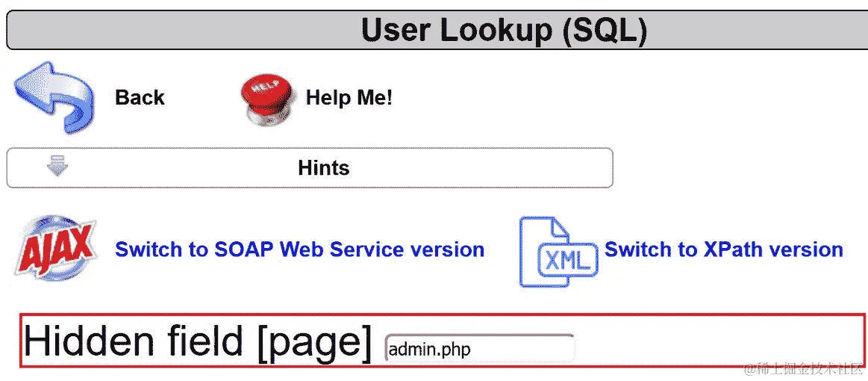Switch to XPath version

(x=723, y=250)
